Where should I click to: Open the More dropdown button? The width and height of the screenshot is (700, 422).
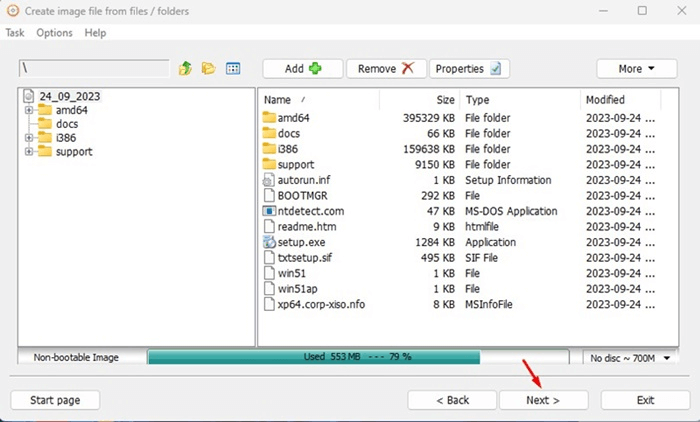coord(636,69)
